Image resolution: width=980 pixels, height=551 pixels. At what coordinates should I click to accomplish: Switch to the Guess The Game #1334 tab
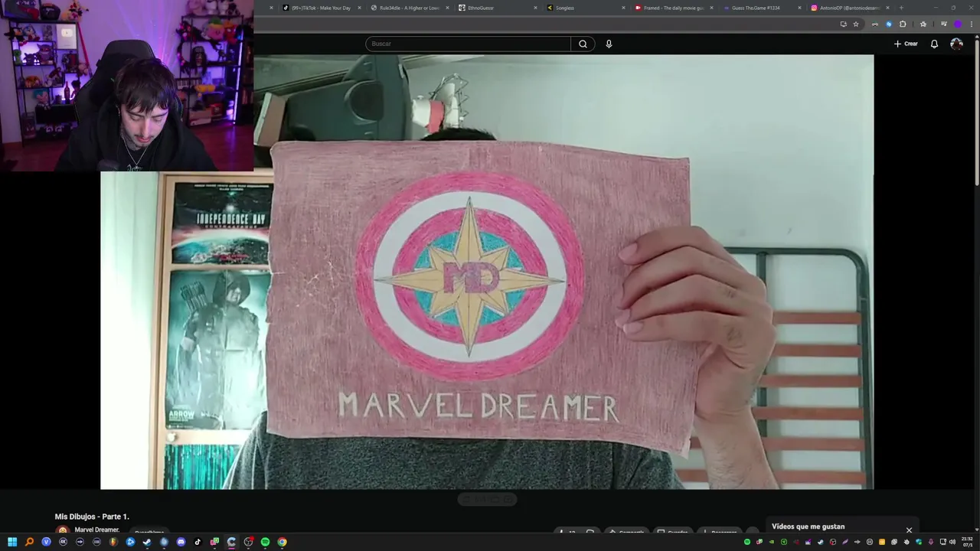point(762,8)
